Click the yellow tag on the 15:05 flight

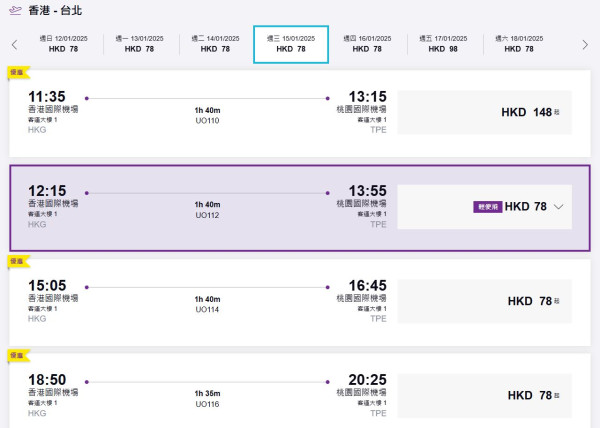click(x=16, y=261)
